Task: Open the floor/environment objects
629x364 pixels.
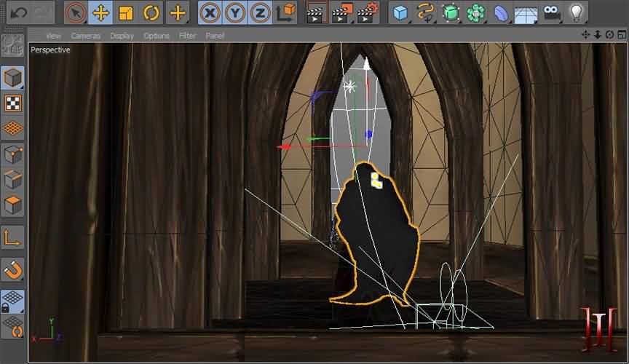Action: tap(526, 13)
